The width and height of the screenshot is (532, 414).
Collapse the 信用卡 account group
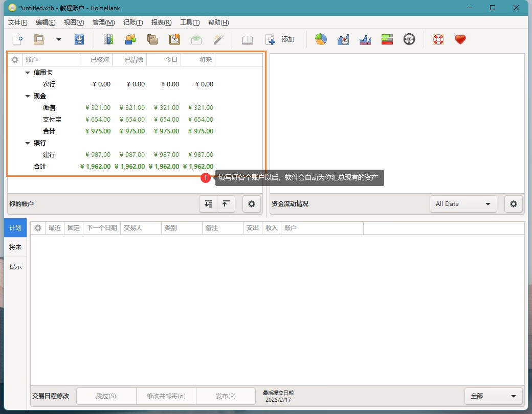28,73
